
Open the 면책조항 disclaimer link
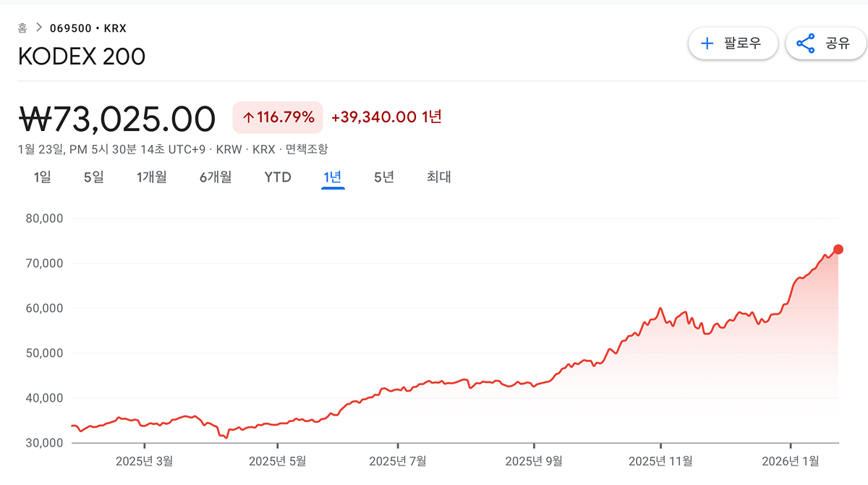307,149
